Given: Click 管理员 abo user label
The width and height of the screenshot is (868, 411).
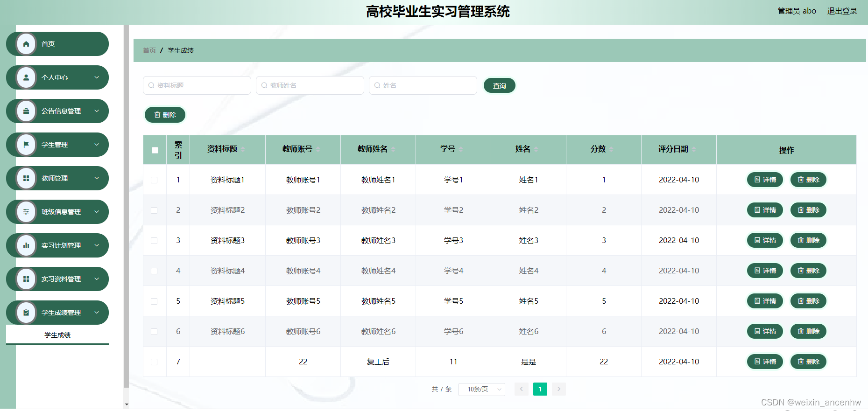Looking at the screenshot, I should [x=797, y=11].
